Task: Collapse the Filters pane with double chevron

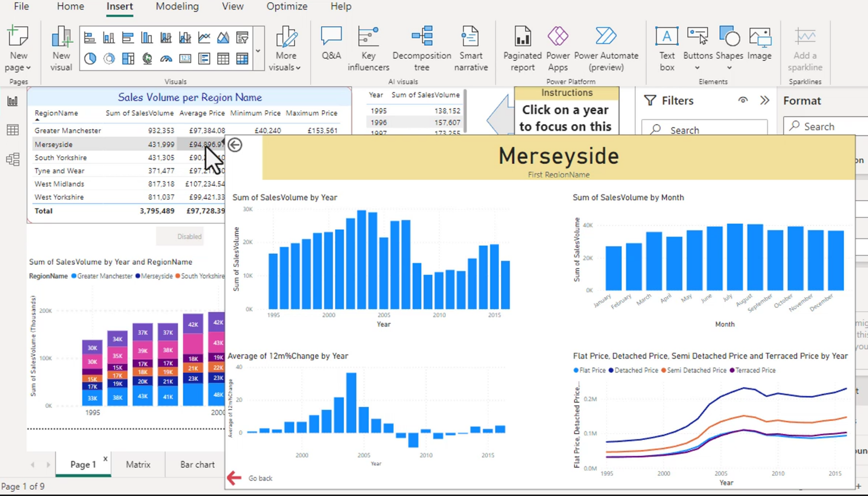Action: click(x=765, y=100)
